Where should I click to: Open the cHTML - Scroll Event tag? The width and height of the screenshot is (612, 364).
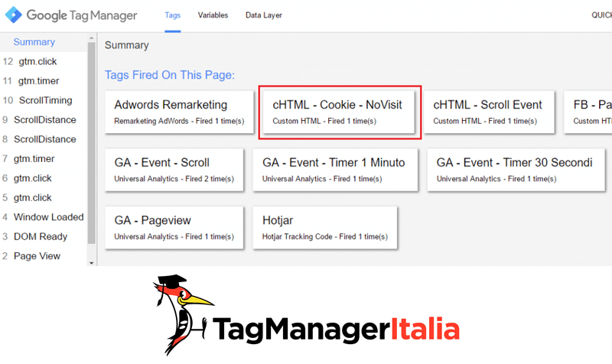tap(489, 112)
